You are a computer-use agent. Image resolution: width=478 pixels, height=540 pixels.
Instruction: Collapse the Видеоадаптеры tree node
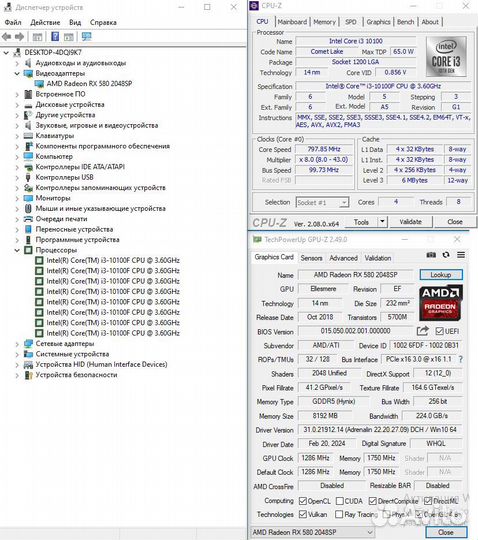[17, 73]
